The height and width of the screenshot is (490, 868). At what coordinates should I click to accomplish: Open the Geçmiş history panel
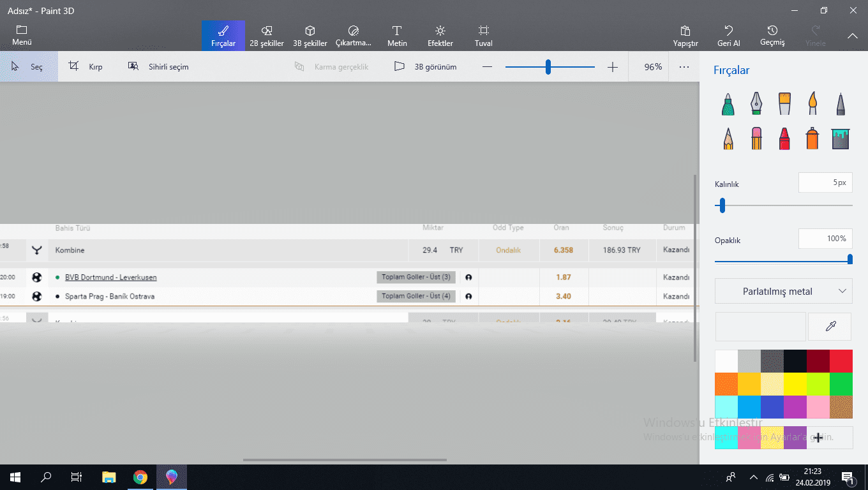point(772,36)
